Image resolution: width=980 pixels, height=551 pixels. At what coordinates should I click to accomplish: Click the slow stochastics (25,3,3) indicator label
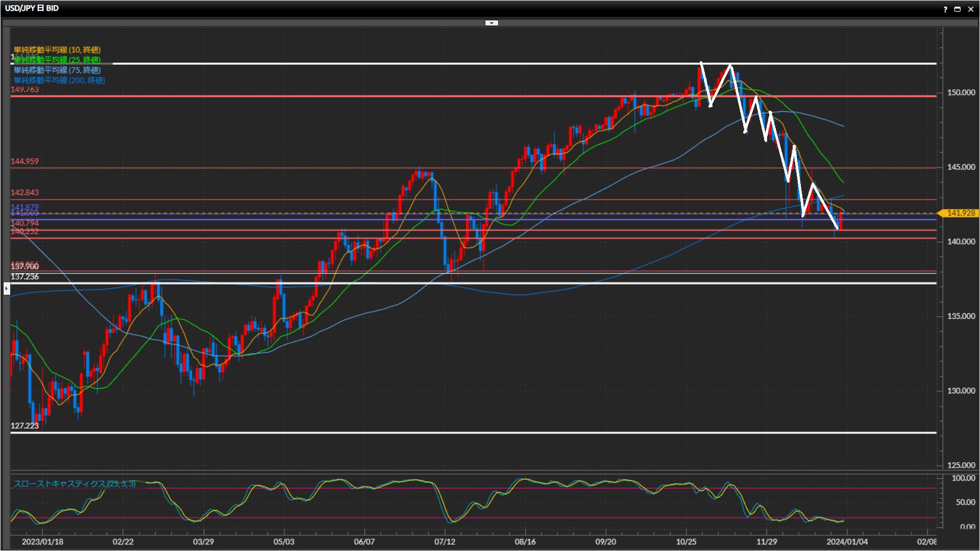(x=75, y=484)
